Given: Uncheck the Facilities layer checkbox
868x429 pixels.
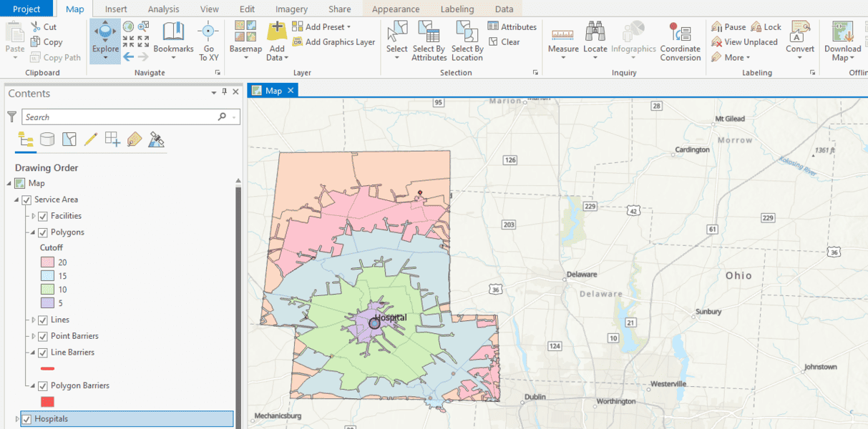Looking at the screenshot, I should pyautogui.click(x=43, y=216).
